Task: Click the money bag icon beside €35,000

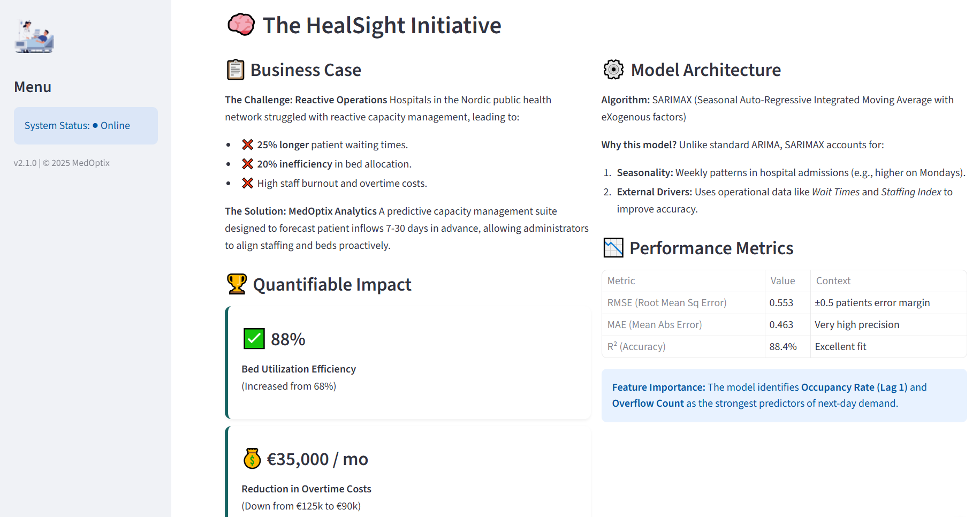Action: 252,459
